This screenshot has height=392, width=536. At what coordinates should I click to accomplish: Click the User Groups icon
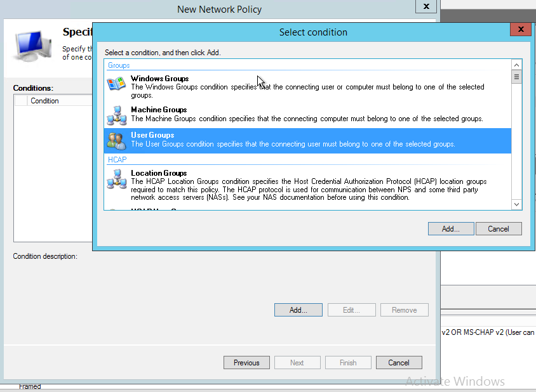117,140
